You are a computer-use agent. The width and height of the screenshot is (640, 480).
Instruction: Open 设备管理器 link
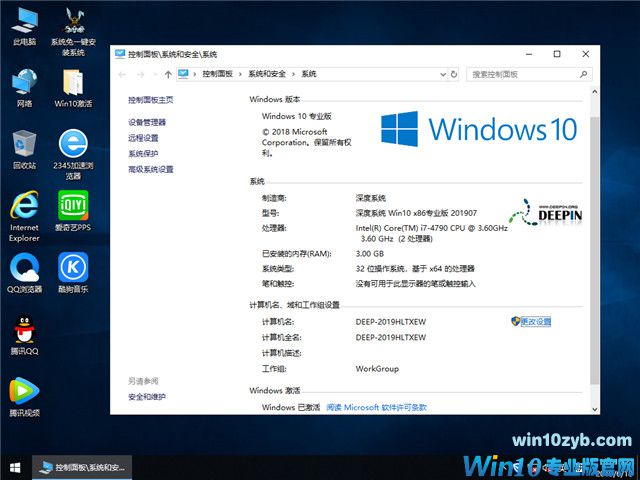click(147, 122)
